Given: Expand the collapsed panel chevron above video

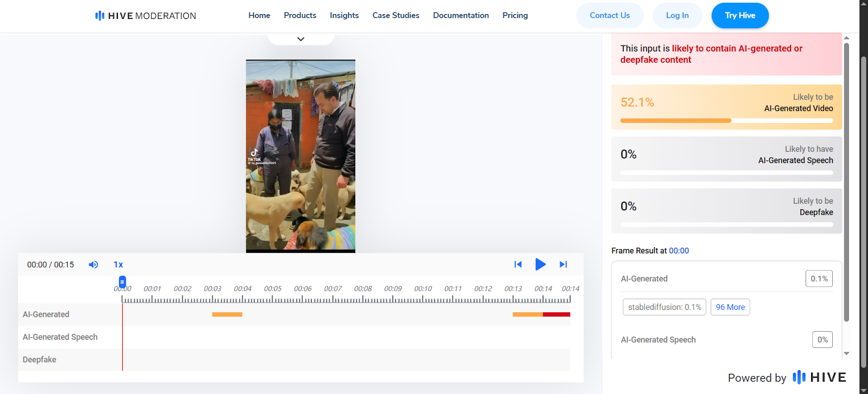Looking at the screenshot, I should 301,39.
